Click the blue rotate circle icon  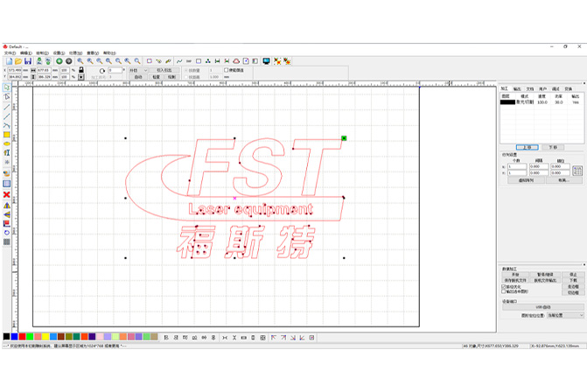point(7,233)
